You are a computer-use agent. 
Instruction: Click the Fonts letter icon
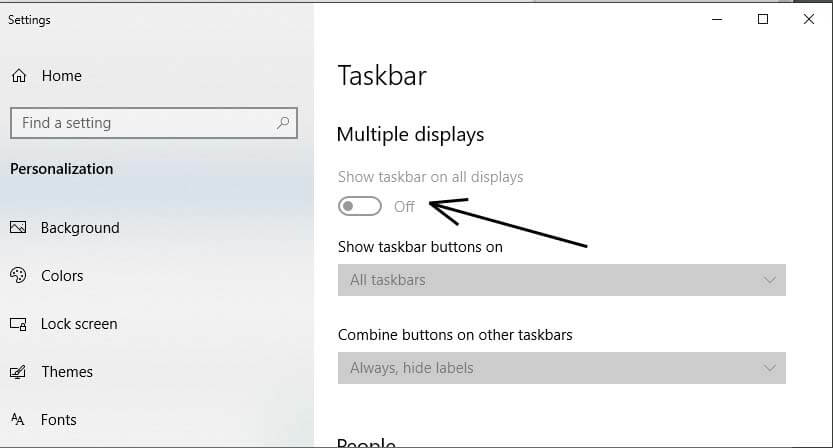click(18, 419)
